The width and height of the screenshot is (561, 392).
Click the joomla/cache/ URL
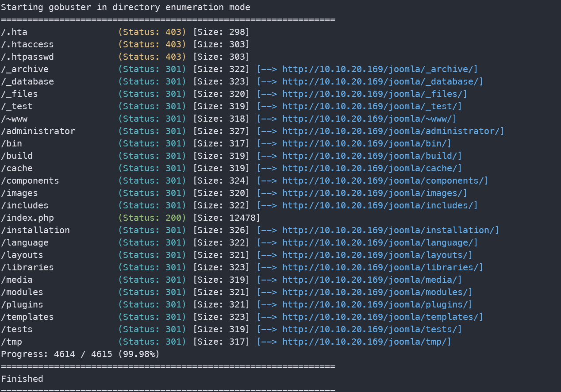(370, 168)
